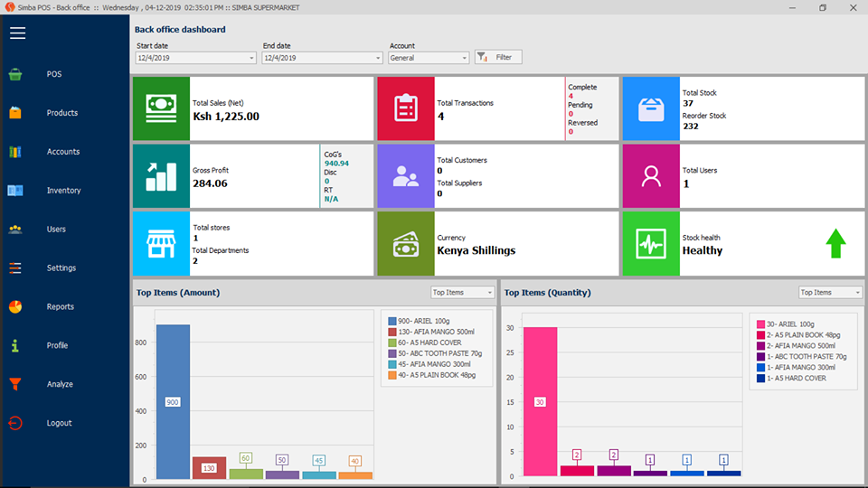The image size is (868, 488).
Task: Open Settings menu item
Action: coord(61,267)
